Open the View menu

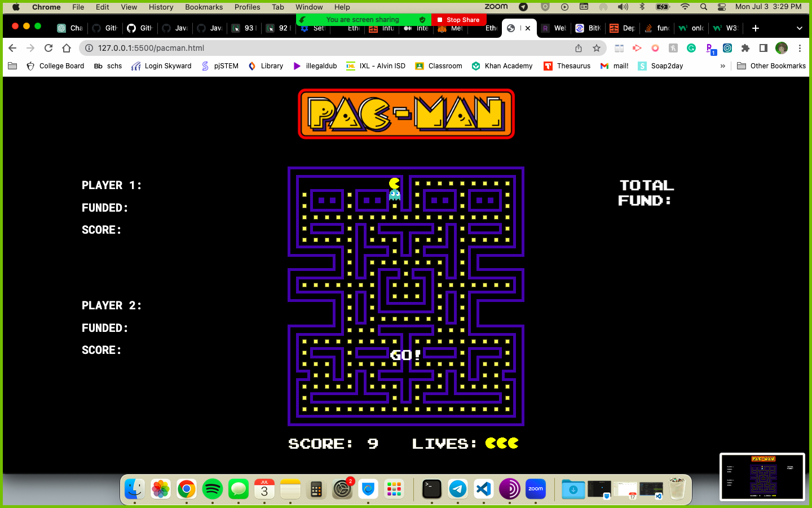[129, 7]
